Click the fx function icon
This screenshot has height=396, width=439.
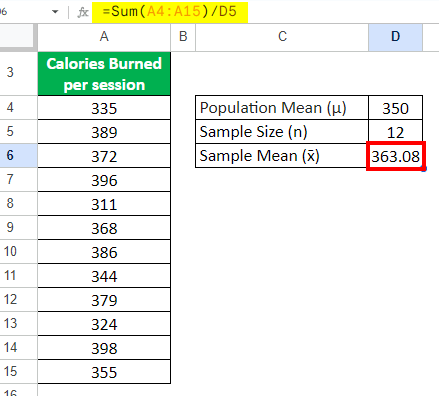(x=83, y=12)
